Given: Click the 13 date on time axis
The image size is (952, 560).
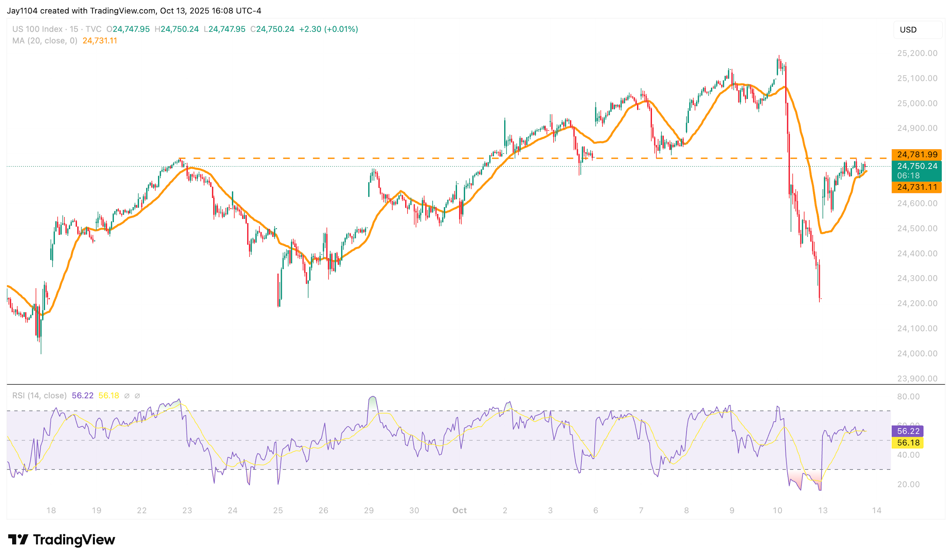Looking at the screenshot, I should tap(823, 511).
